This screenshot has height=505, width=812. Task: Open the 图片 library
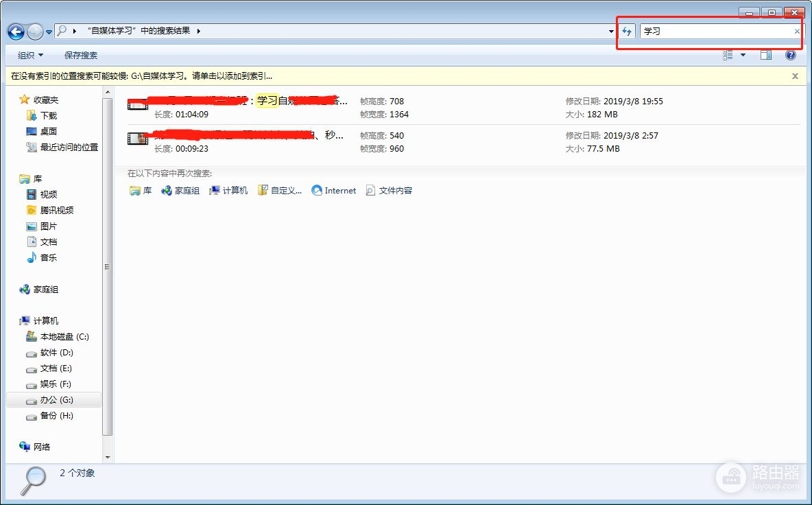(x=41, y=226)
